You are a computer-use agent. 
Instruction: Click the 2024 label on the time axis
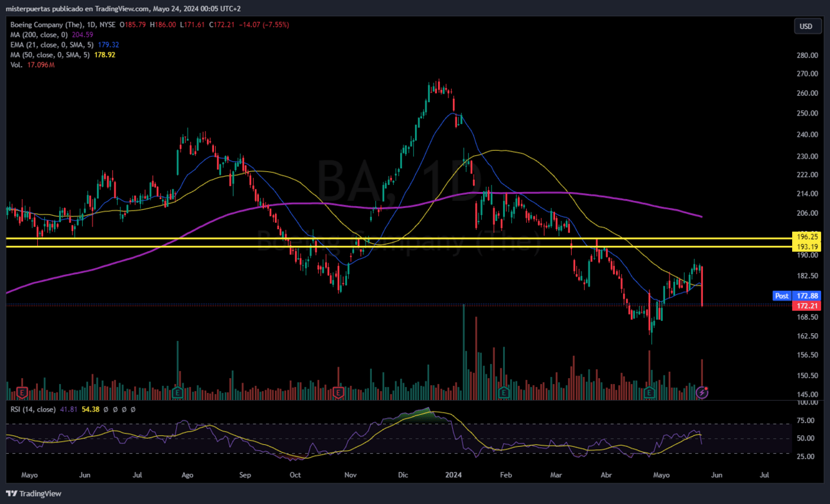pyautogui.click(x=454, y=476)
